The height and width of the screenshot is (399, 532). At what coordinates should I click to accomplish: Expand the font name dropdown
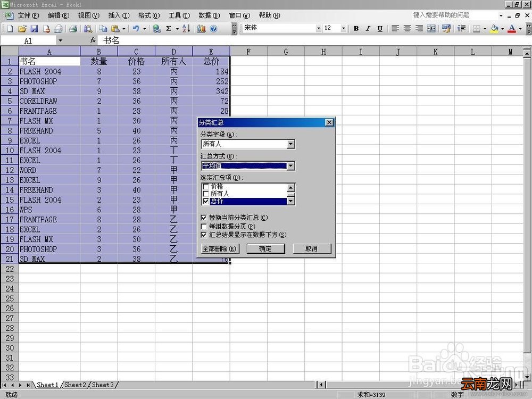coord(318,29)
